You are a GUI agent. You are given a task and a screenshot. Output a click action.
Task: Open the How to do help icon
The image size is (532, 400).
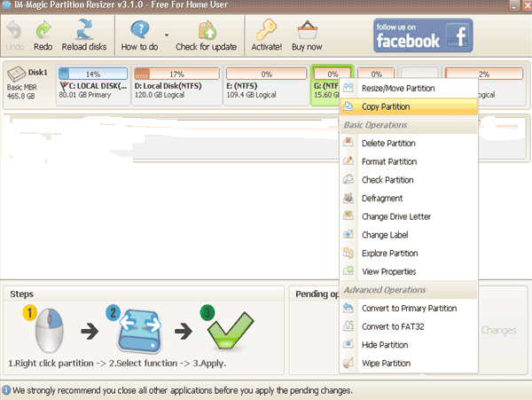tap(139, 30)
